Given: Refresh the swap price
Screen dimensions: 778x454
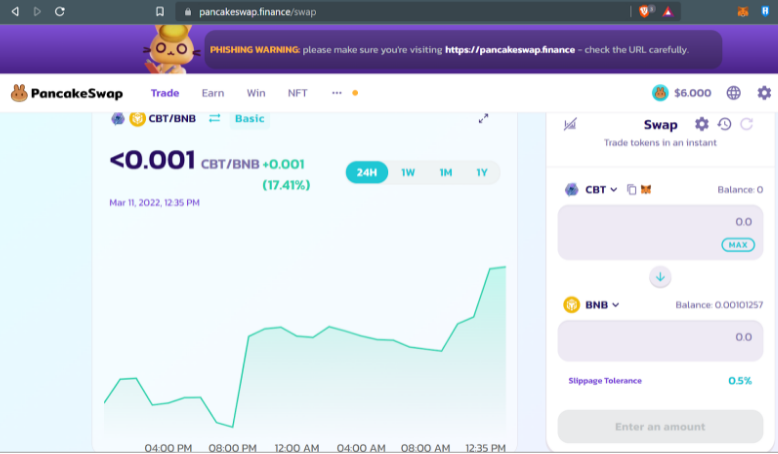Looking at the screenshot, I should pos(747,124).
